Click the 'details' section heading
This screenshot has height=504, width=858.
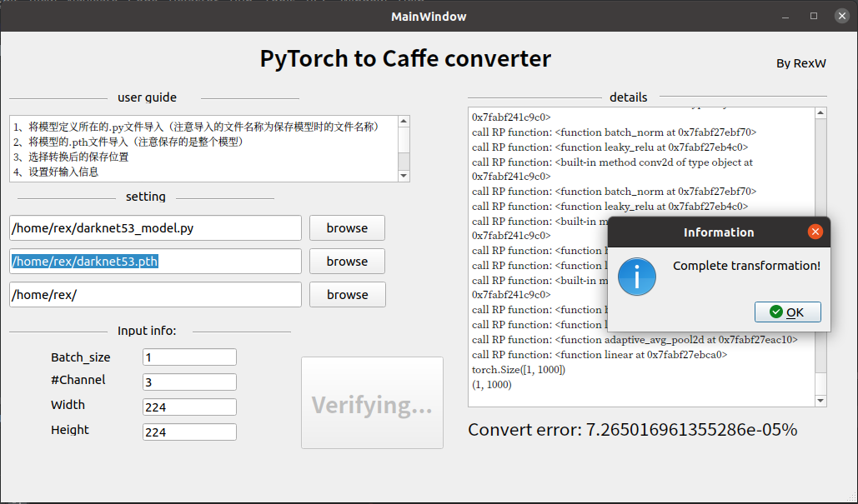(x=628, y=97)
